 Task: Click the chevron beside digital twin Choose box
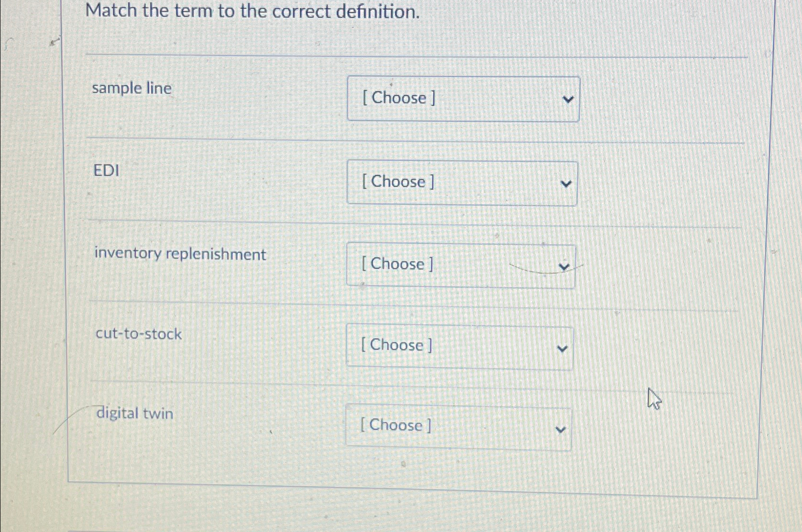pos(560,429)
